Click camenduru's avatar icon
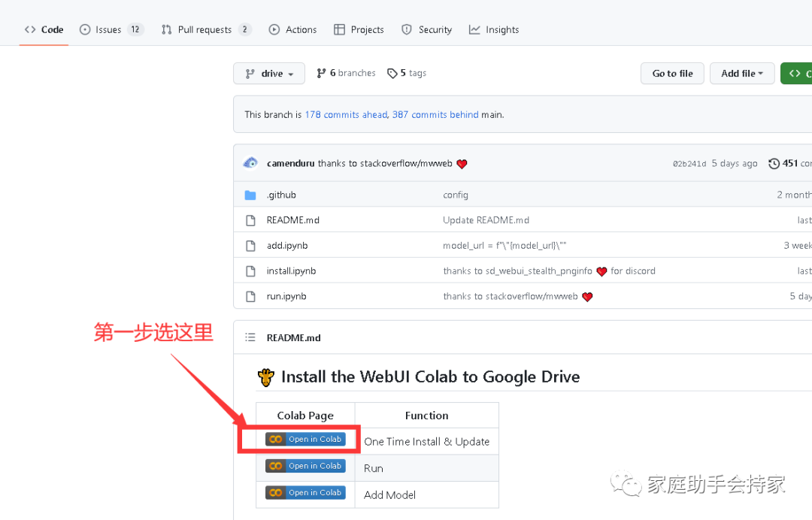 250,163
